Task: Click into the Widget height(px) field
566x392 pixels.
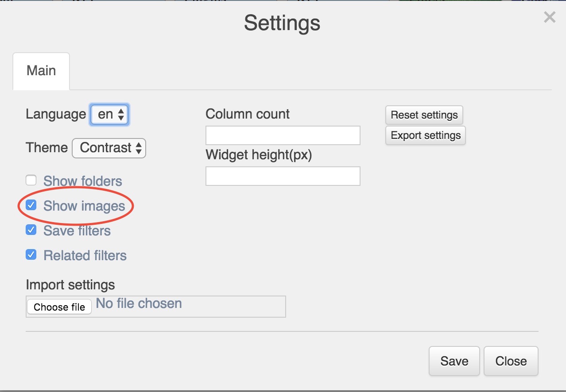Action: (283, 176)
